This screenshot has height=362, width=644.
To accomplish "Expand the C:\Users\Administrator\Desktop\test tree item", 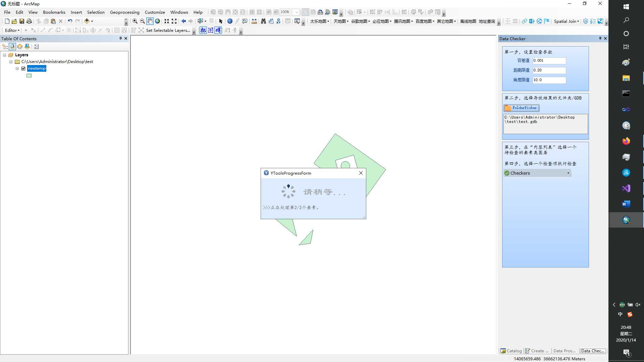I will point(11,61).
